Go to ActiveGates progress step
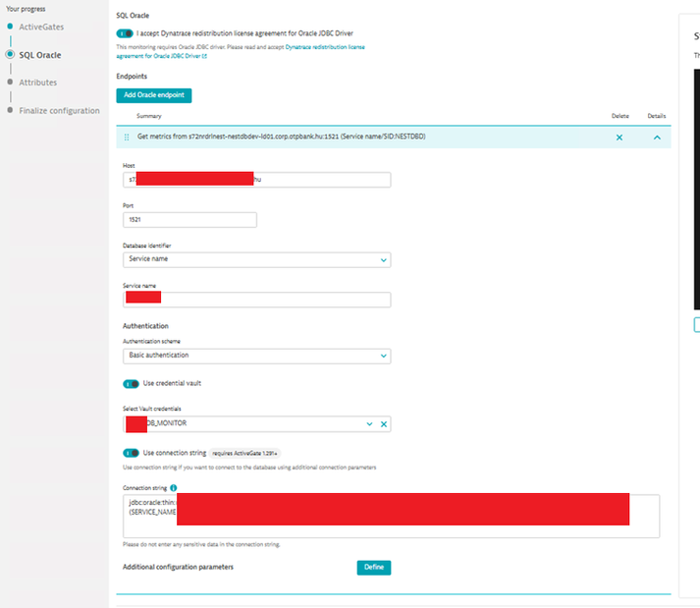700x608 pixels. click(x=41, y=27)
